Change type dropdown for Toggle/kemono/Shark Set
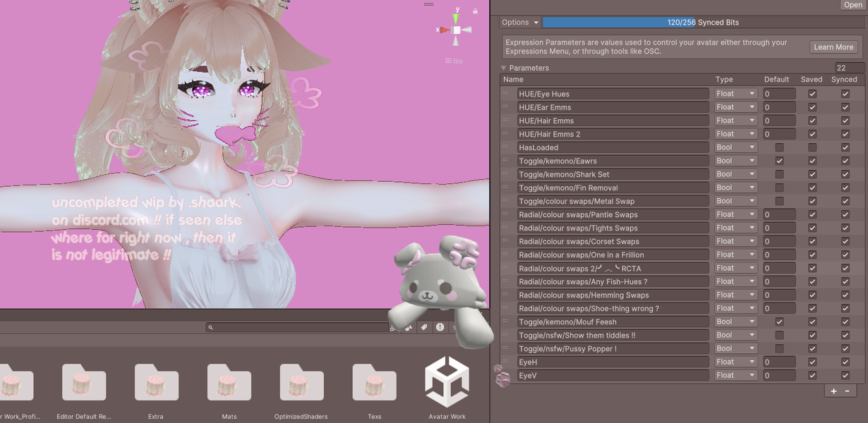 pos(735,174)
